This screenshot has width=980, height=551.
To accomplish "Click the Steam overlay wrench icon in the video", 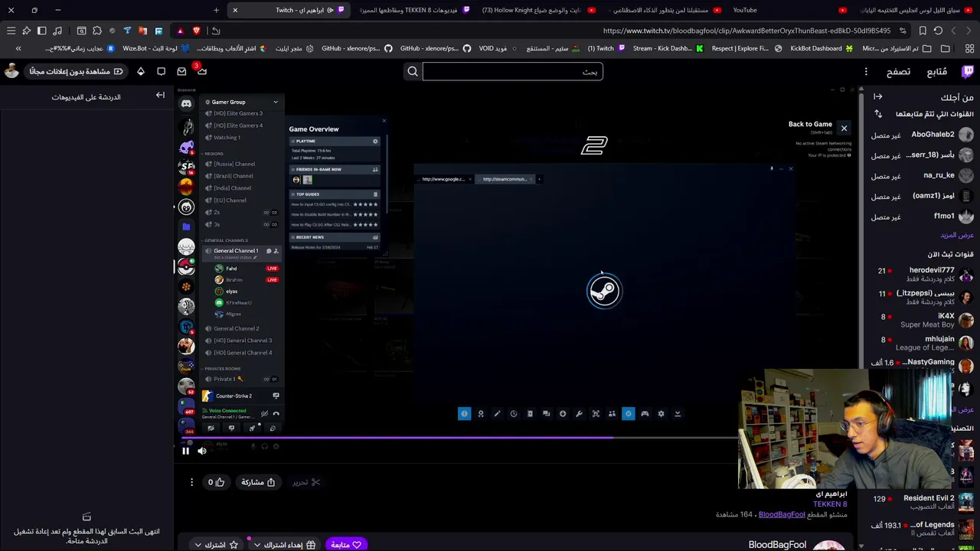I will (579, 414).
